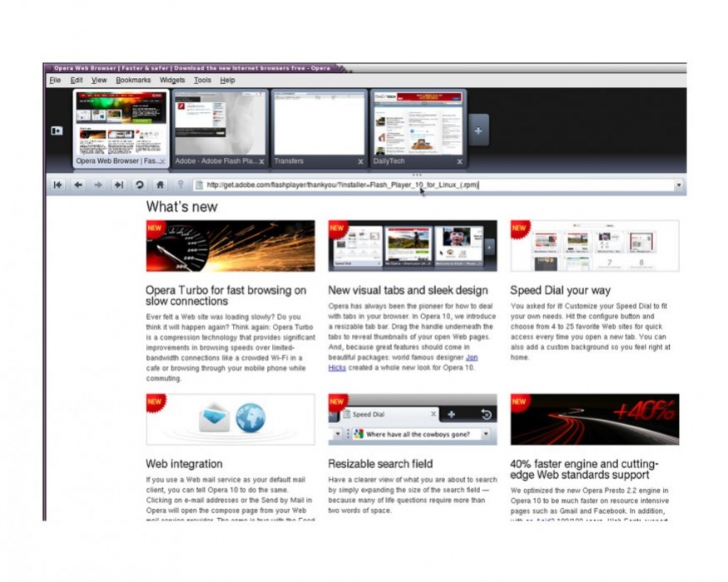Image resolution: width=728 pixels, height=582 pixels.
Task: Open the Bookmarks menu
Action: [x=133, y=81]
